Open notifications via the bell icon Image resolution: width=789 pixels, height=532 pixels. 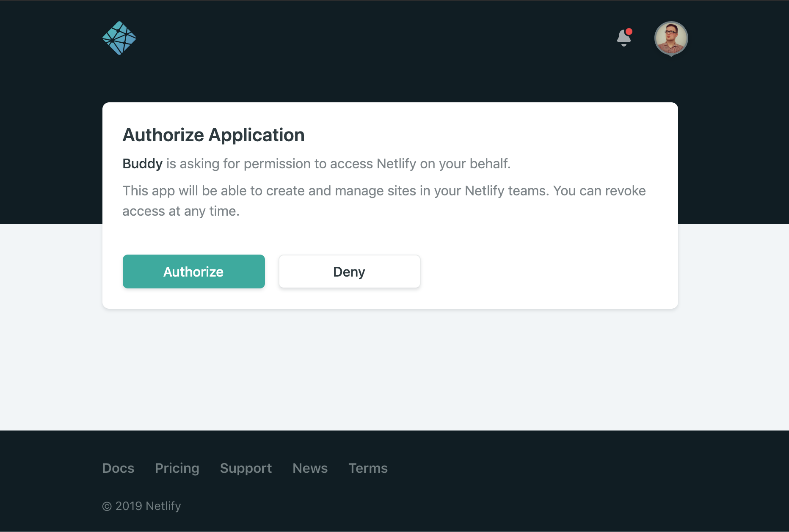click(x=624, y=37)
